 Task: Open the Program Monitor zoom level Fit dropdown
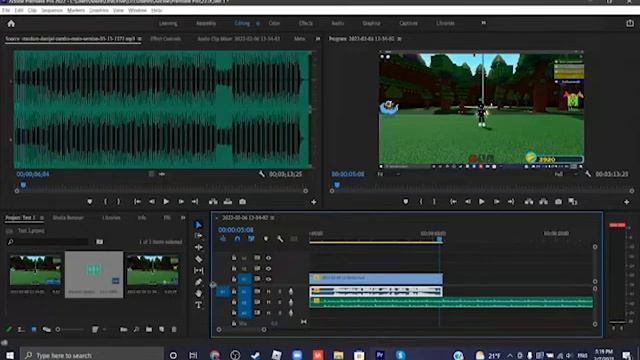coord(388,174)
